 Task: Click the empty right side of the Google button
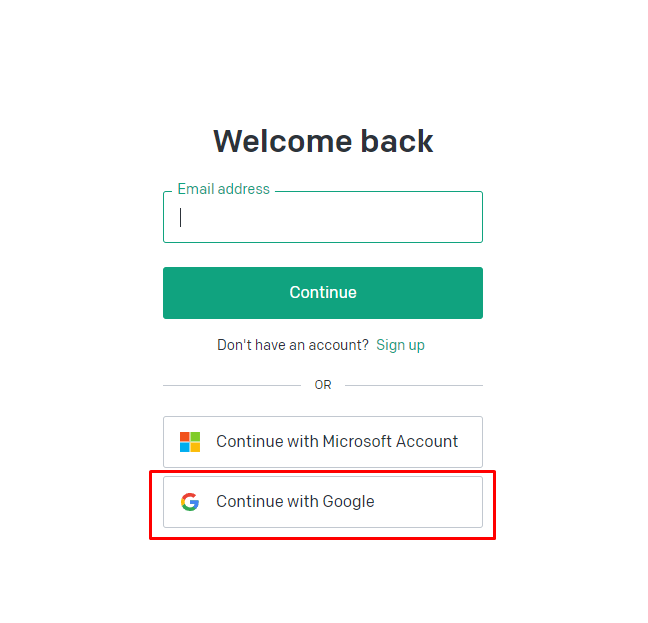coord(440,502)
